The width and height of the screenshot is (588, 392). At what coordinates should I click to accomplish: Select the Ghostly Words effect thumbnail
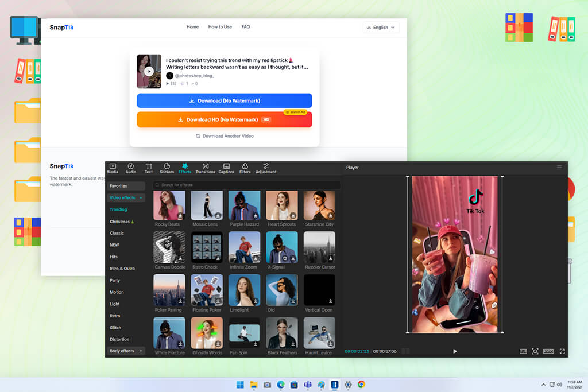tap(207, 333)
